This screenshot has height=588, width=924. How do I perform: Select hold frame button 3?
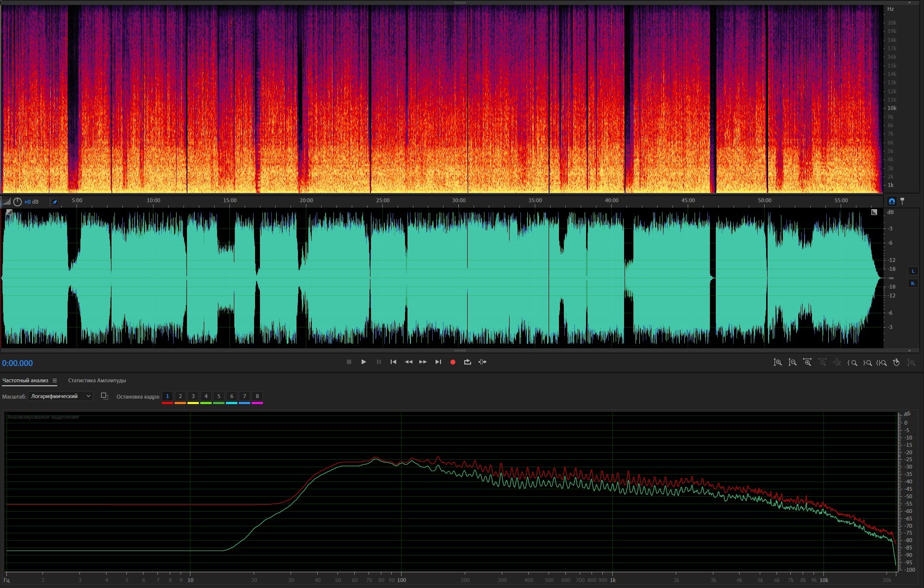point(193,396)
